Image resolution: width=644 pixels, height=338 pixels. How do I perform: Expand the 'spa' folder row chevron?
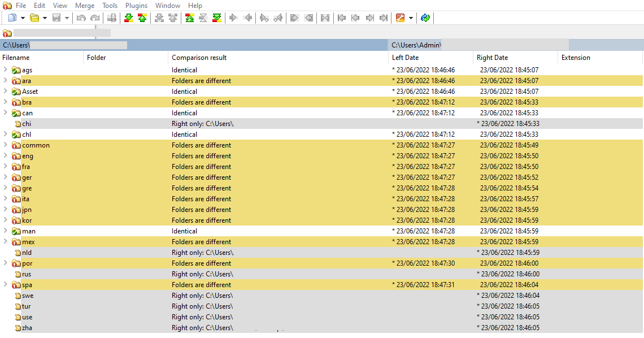[5, 285]
